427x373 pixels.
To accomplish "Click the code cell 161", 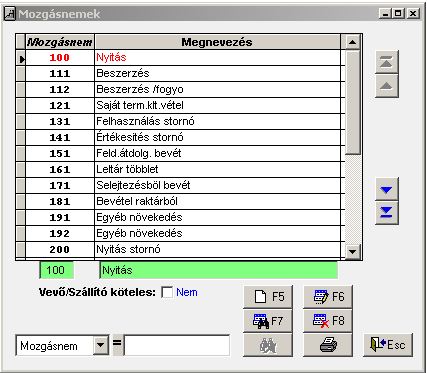I will click(60, 170).
